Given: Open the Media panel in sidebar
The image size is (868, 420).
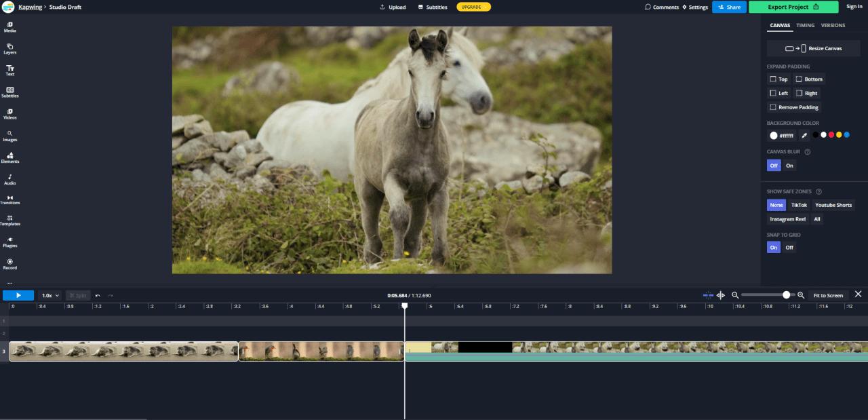Looking at the screenshot, I should 9,27.
